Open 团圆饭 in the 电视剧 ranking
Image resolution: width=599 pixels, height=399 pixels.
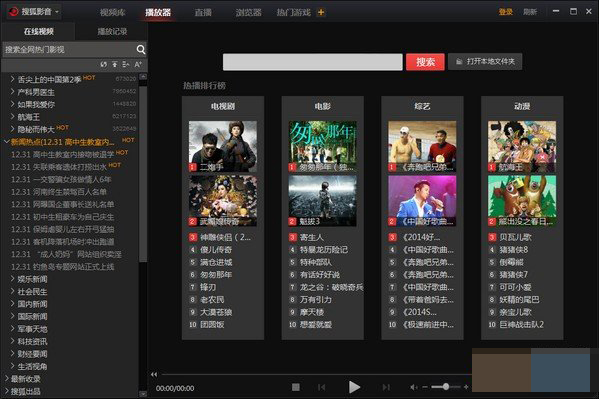click(x=212, y=324)
